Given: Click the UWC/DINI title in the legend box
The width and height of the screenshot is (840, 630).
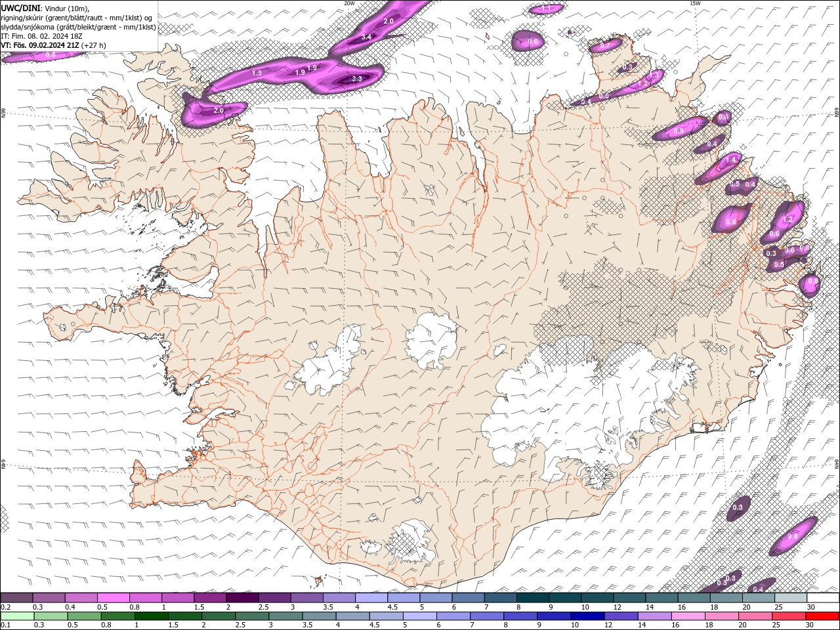Looking at the screenshot, I should [x=20, y=8].
